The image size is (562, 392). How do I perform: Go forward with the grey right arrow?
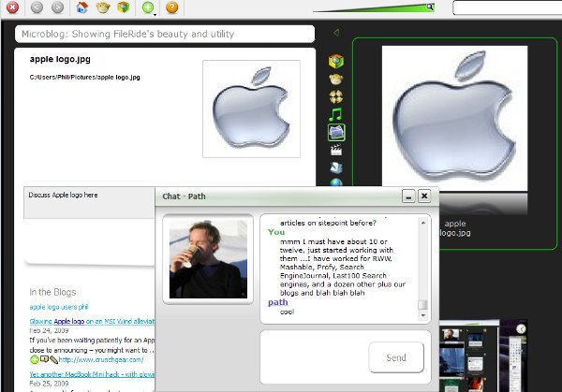(57, 7)
